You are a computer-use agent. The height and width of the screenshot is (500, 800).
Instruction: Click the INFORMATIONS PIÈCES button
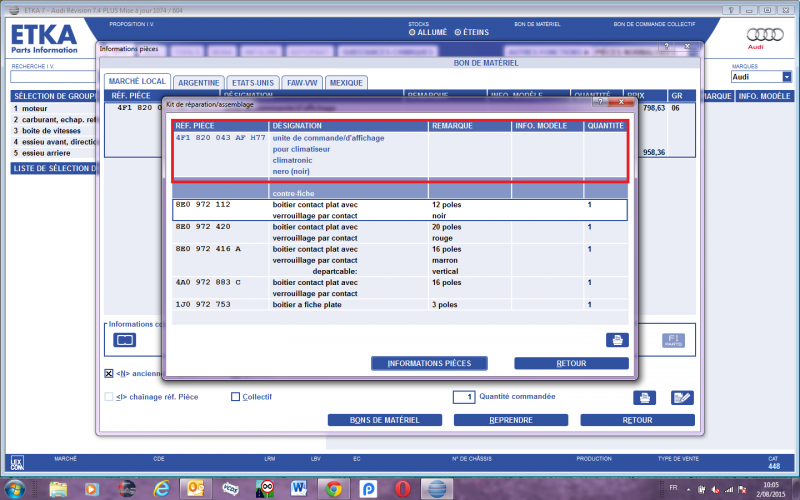pyautogui.click(x=429, y=363)
